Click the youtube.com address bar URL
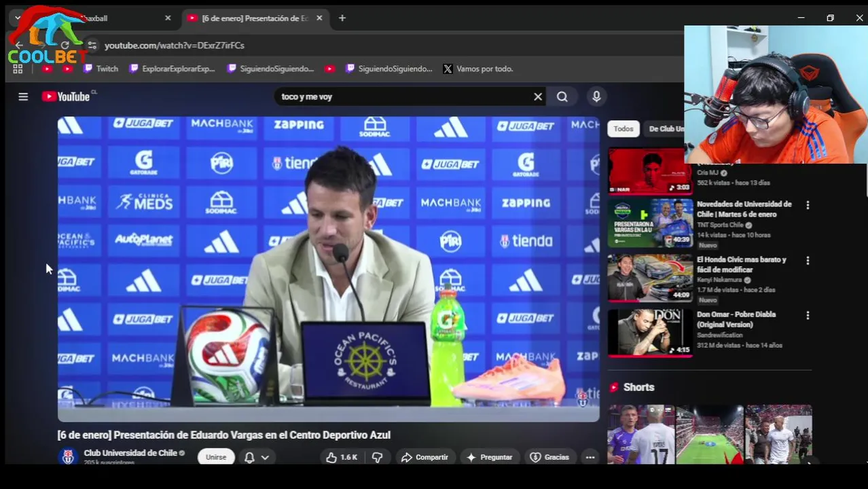This screenshot has height=489, width=868. (175, 46)
